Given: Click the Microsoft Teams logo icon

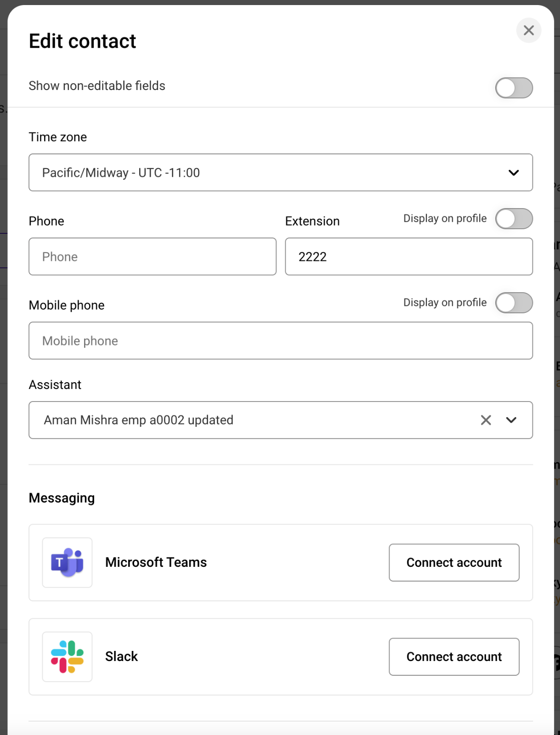Looking at the screenshot, I should pos(67,562).
